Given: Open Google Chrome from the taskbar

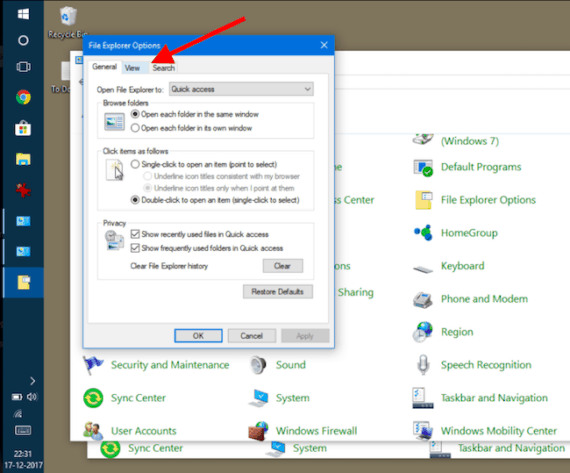Looking at the screenshot, I should tap(23, 97).
